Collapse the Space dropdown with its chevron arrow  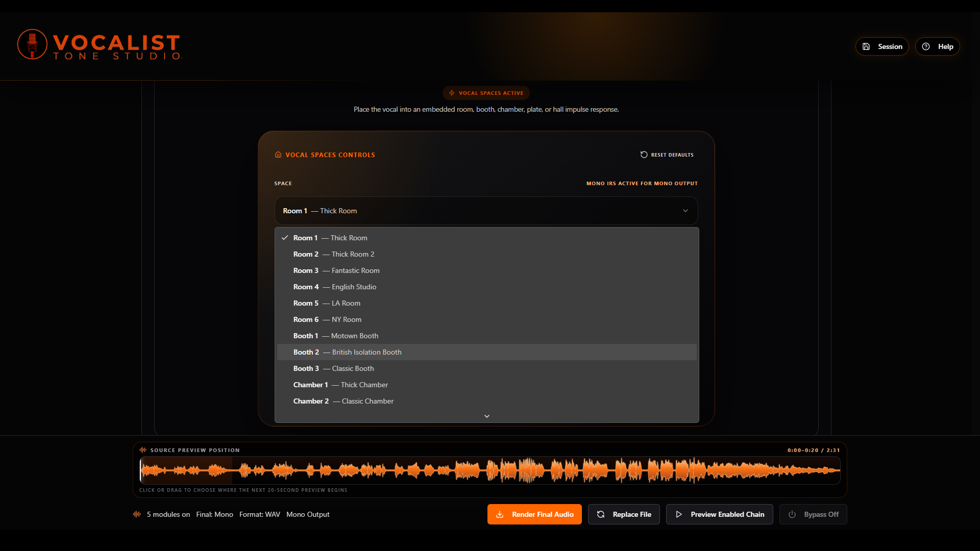point(685,211)
